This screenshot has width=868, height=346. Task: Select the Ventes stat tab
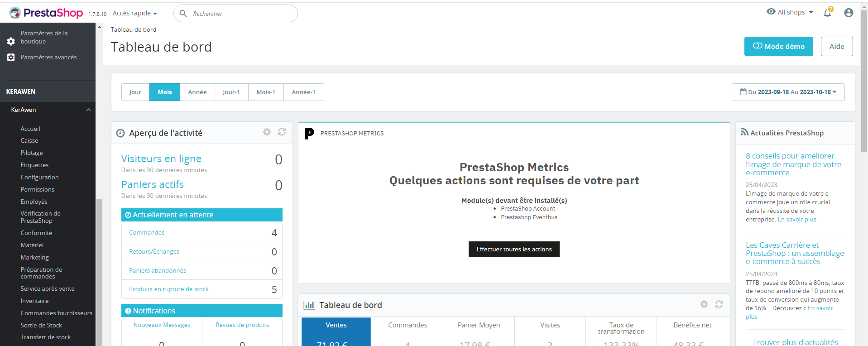click(x=336, y=332)
